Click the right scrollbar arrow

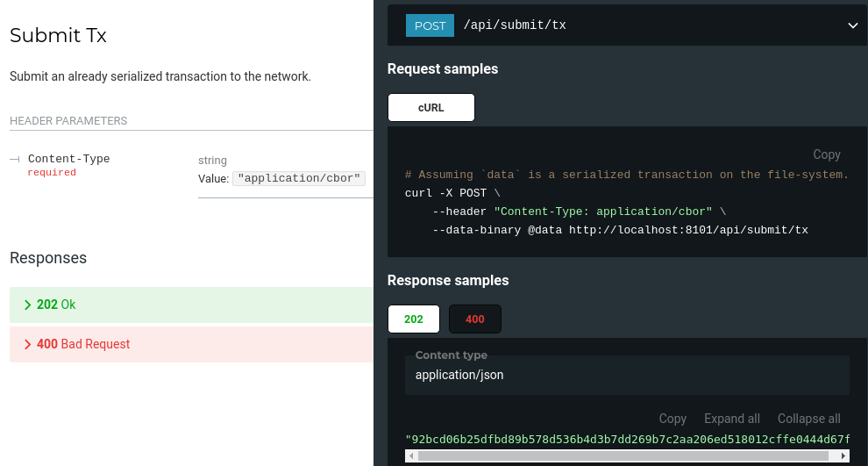[843, 456]
